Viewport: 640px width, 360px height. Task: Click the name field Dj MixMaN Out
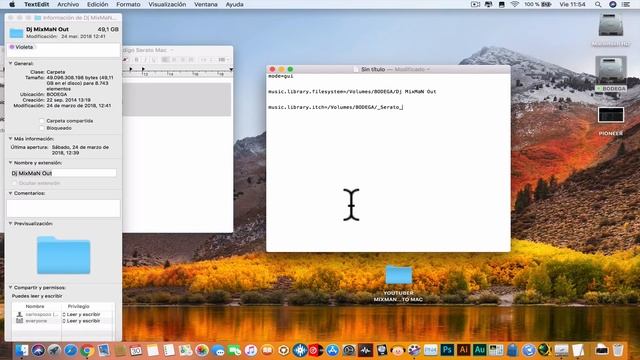pos(63,173)
